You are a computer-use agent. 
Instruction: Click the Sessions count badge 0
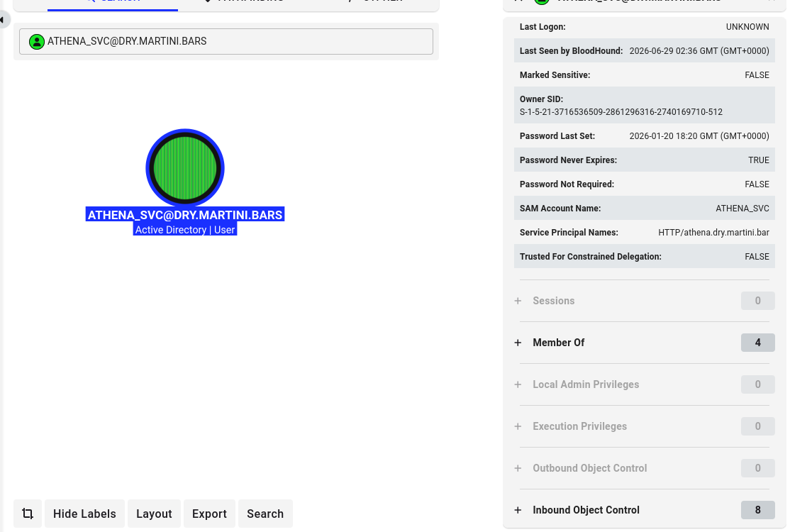[x=758, y=301]
